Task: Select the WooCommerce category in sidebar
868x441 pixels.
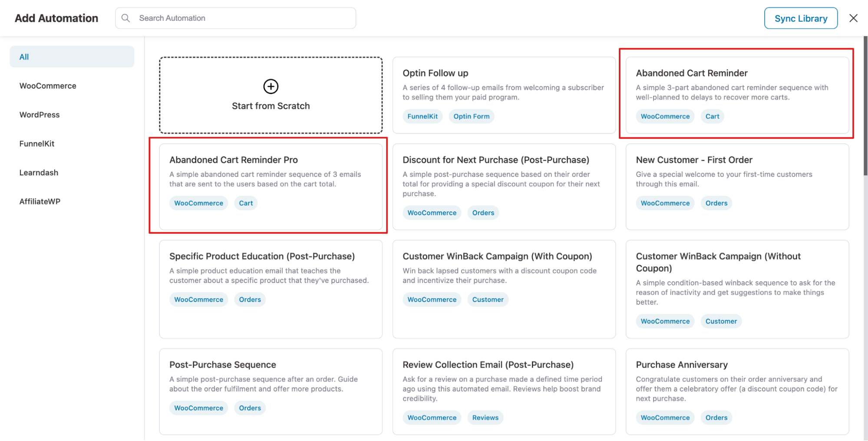Action: pos(48,86)
